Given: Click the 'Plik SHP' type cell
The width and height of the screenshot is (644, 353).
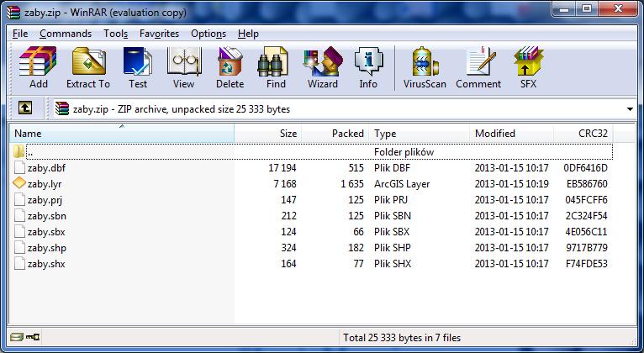Looking at the screenshot, I should pyautogui.click(x=393, y=248).
